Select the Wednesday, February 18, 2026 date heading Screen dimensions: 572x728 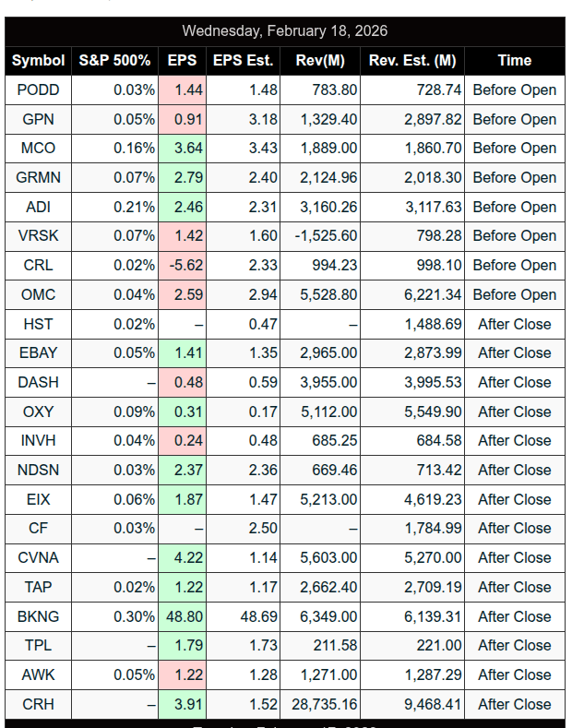tap(284, 31)
